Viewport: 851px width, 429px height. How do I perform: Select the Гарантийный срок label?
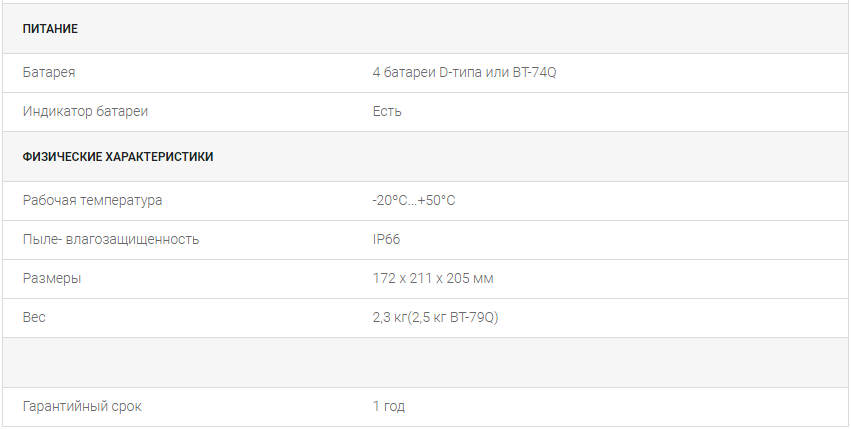coord(82,407)
